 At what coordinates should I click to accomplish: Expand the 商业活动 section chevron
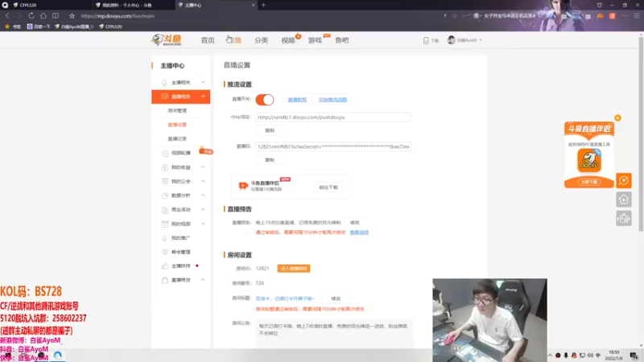click(x=203, y=210)
